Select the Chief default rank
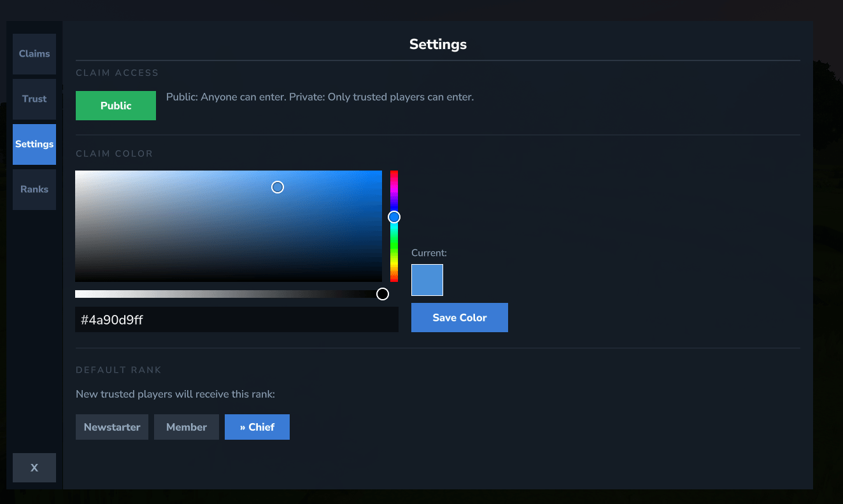The width and height of the screenshot is (843, 504). click(257, 427)
